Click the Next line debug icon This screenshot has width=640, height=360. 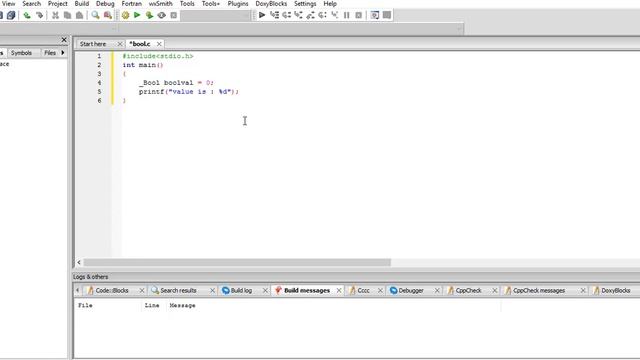click(x=287, y=15)
